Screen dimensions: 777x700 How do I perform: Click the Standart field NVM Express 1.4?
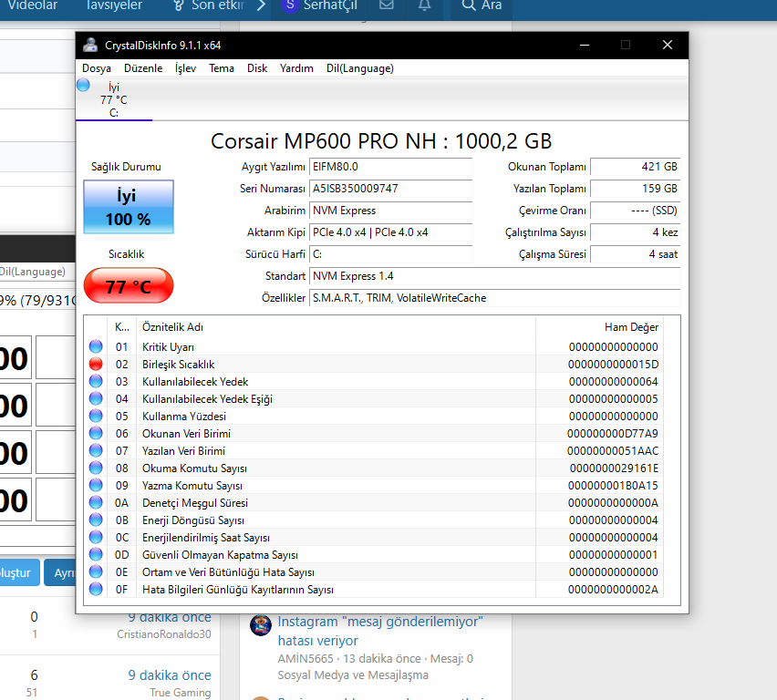(x=495, y=276)
